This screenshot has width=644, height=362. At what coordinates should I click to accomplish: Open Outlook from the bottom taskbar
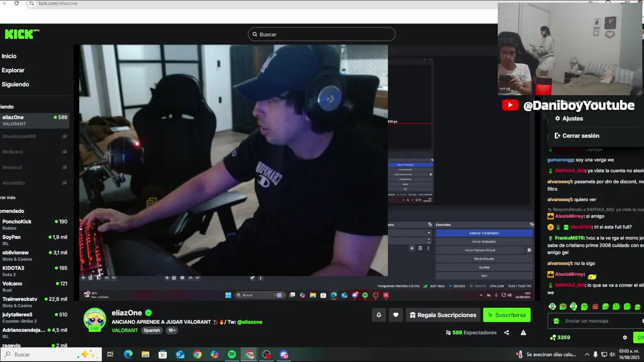coord(180,354)
